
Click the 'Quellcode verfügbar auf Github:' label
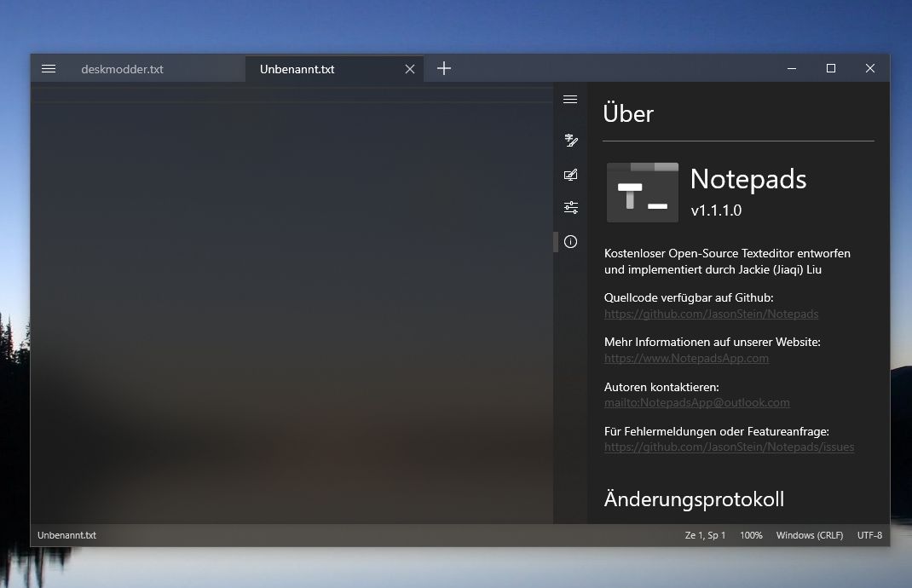click(689, 297)
